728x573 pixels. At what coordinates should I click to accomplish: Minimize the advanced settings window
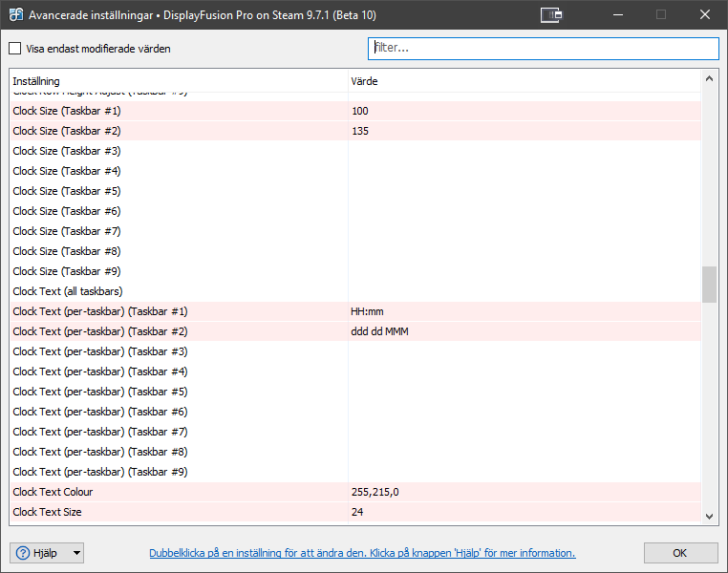pos(616,15)
